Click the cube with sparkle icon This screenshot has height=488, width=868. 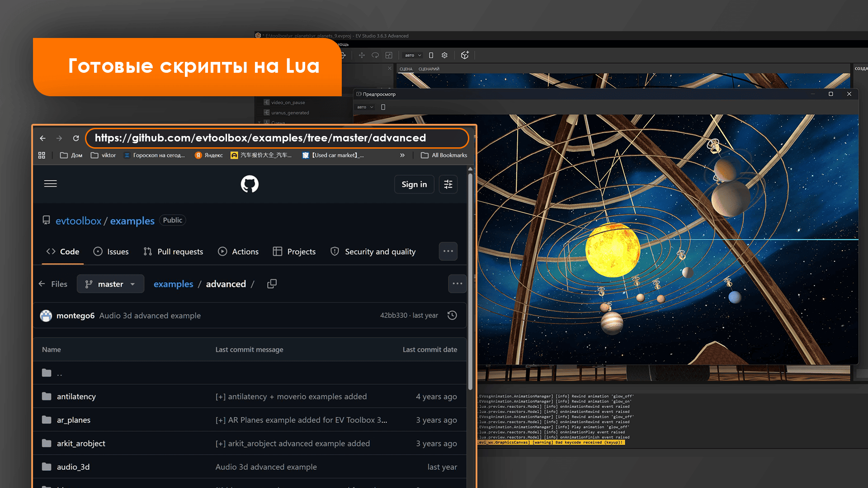click(465, 55)
